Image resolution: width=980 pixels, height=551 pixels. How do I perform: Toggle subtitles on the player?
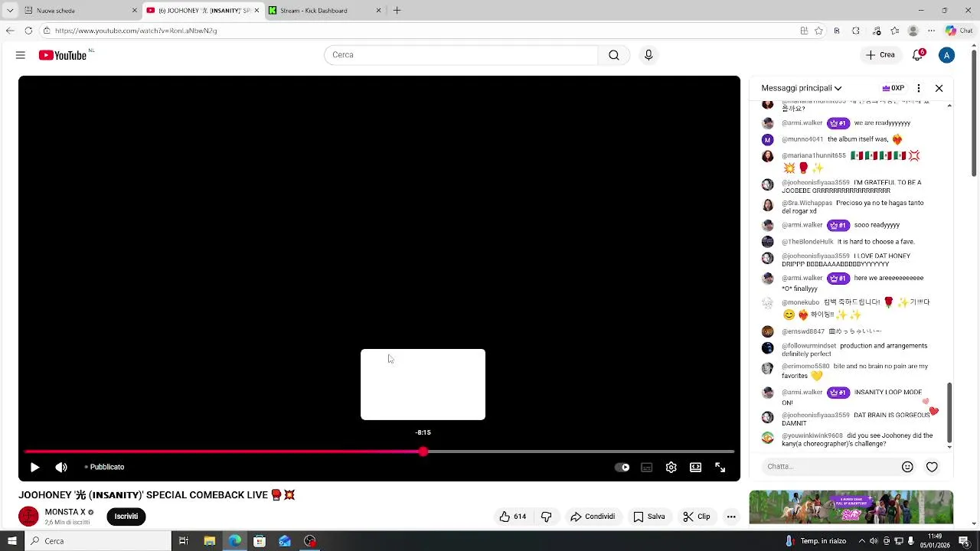pos(647,468)
